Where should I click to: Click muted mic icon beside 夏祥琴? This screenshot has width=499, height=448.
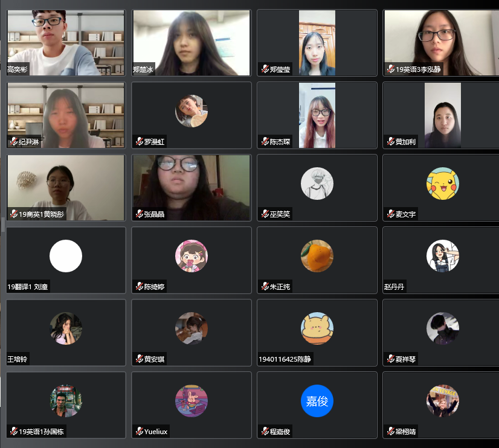coord(390,359)
